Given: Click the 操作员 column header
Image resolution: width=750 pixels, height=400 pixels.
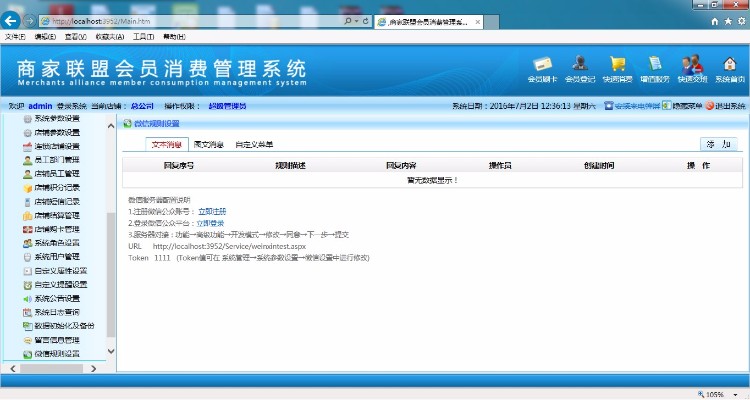Looking at the screenshot, I should tap(500, 166).
